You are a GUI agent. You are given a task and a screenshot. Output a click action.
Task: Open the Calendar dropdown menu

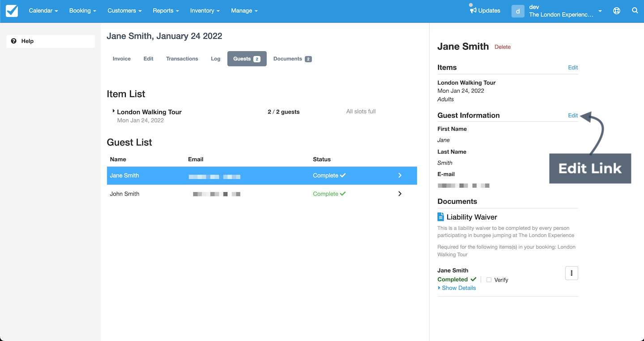pyautogui.click(x=43, y=11)
